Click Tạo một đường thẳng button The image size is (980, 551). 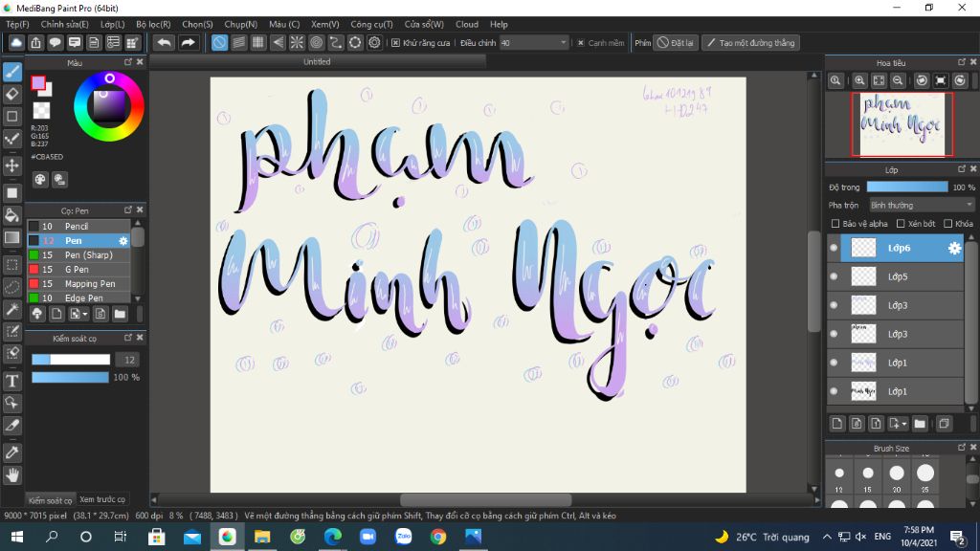tap(750, 42)
